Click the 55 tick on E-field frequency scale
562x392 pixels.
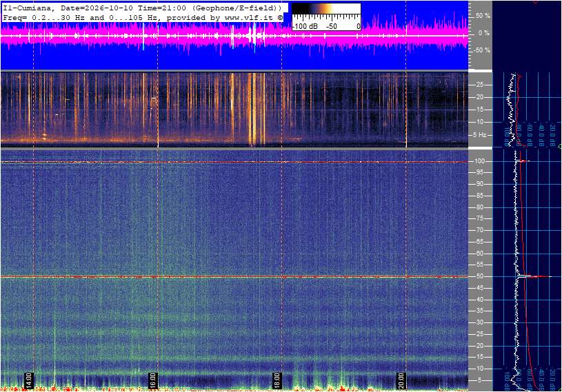(479, 265)
